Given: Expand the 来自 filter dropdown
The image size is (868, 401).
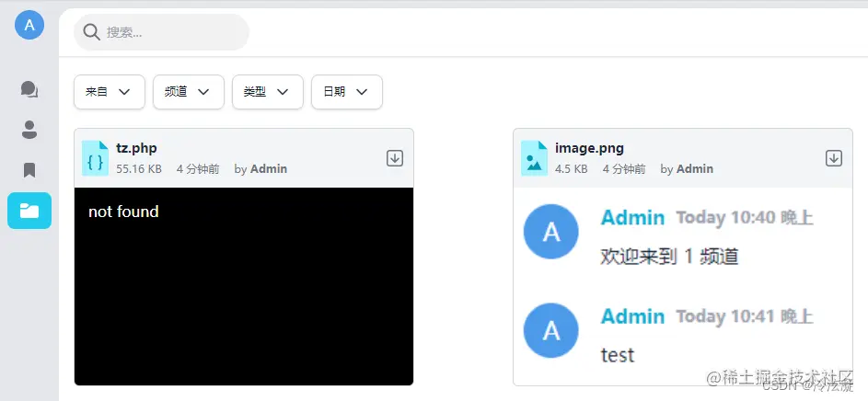Looking at the screenshot, I should [109, 92].
